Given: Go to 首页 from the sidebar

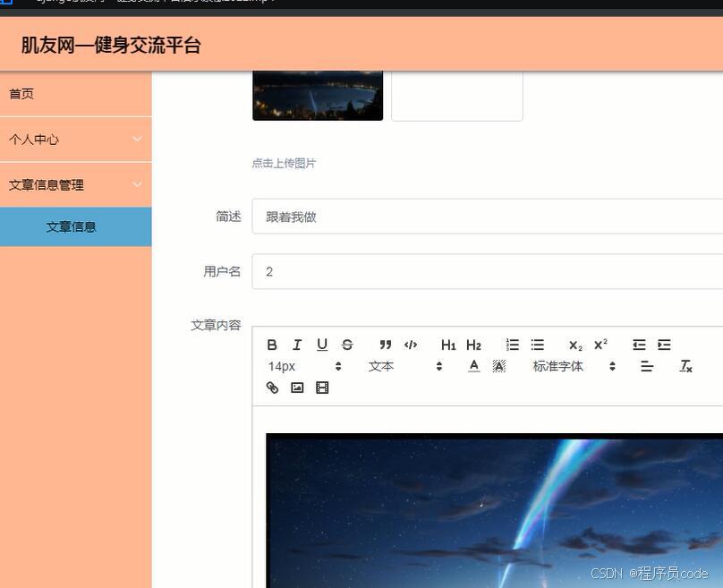Looking at the screenshot, I should tap(75, 93).
